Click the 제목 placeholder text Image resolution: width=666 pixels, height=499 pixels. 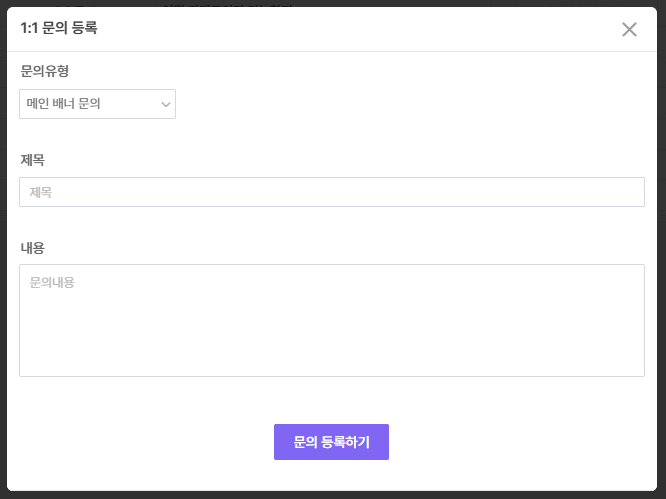(40, 192)
